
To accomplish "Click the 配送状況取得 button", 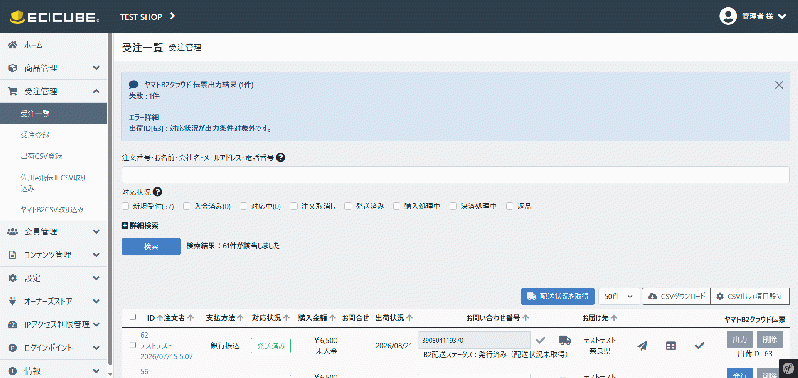I will pyautogui.click(x=558, y=297).
